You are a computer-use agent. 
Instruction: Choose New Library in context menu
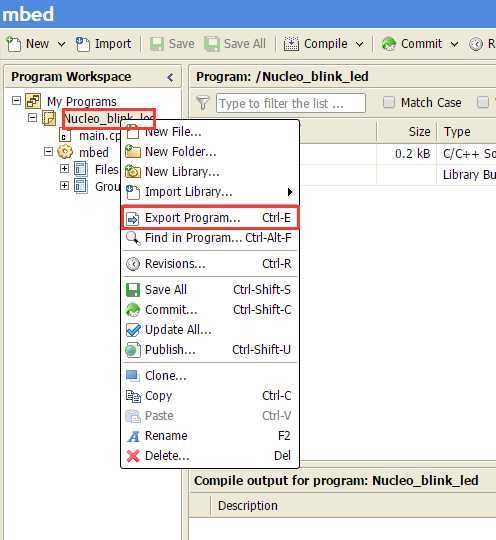(210, 172)
